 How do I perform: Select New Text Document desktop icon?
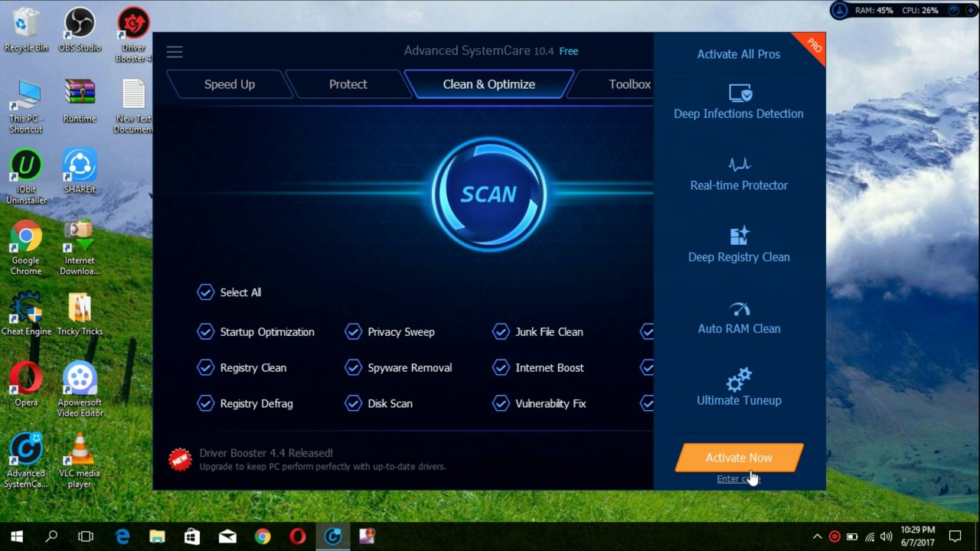point(133,106)
